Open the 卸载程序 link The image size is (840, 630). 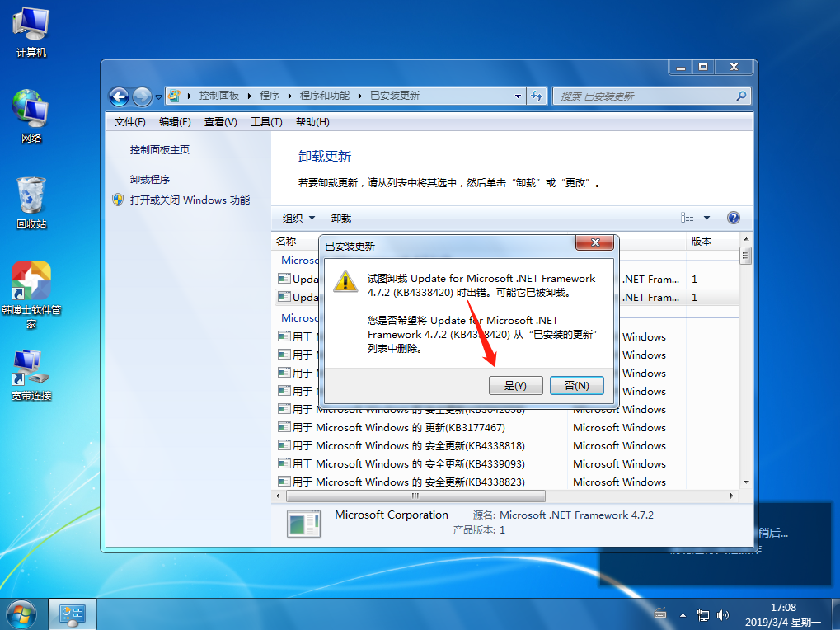pos(150,180)
